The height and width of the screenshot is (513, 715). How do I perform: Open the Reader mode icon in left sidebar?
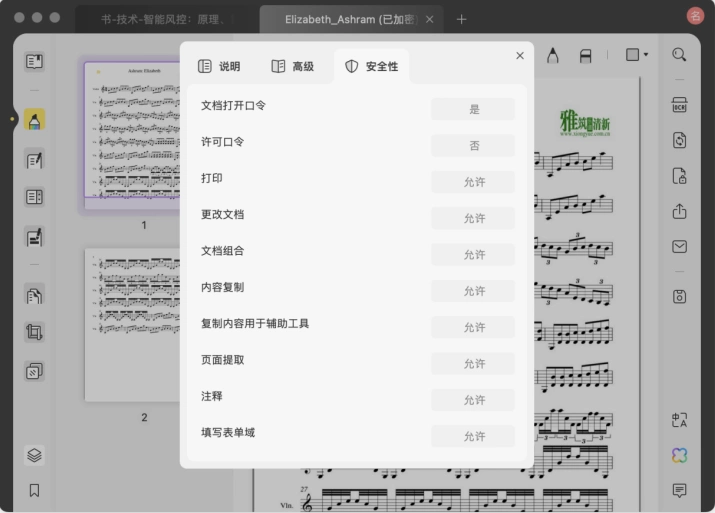(34, 61)
